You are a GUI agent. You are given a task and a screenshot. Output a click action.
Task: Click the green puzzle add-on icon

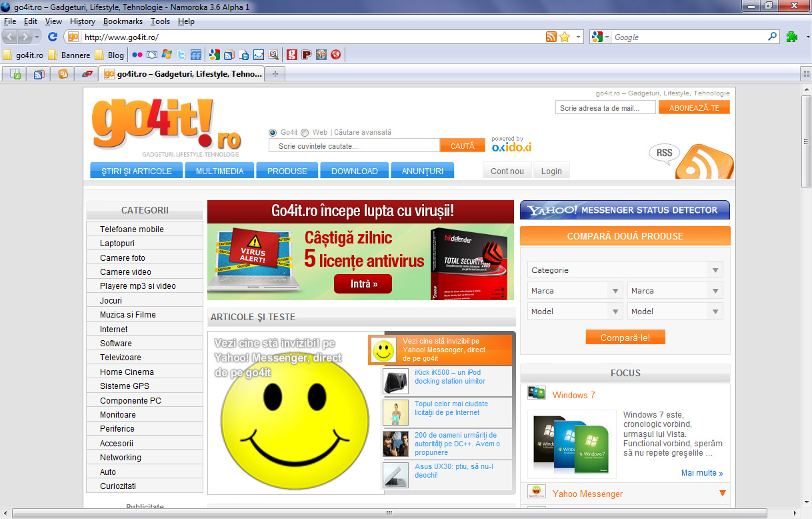coord(791,37)
